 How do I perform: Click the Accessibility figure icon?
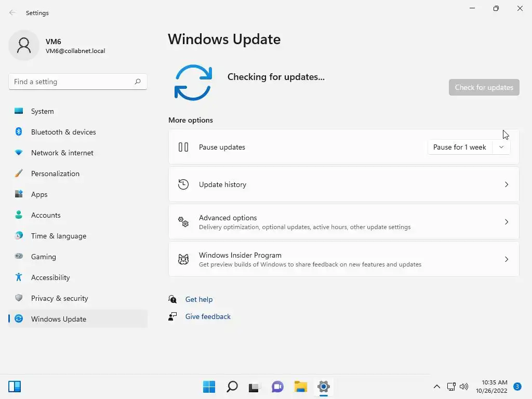point(19,277)
